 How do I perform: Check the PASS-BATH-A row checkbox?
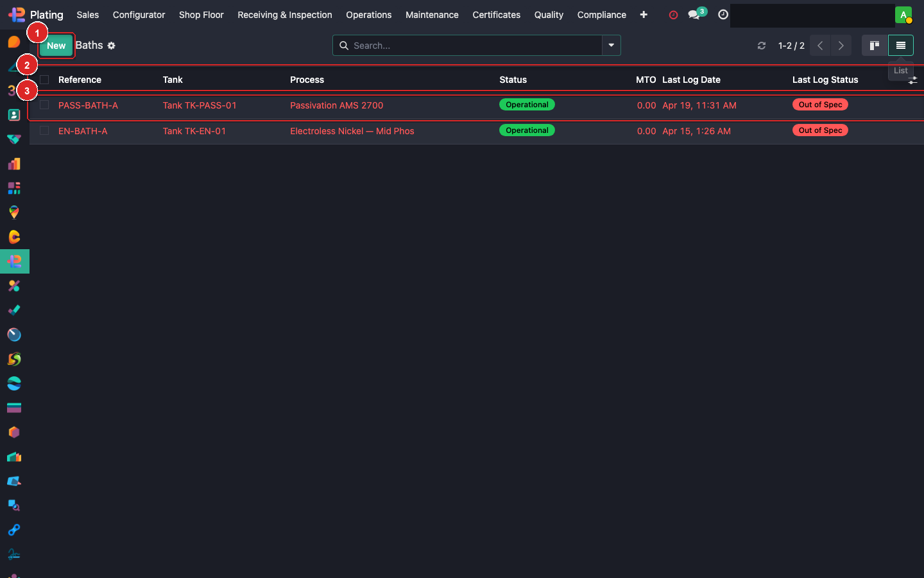coord(44,105)
